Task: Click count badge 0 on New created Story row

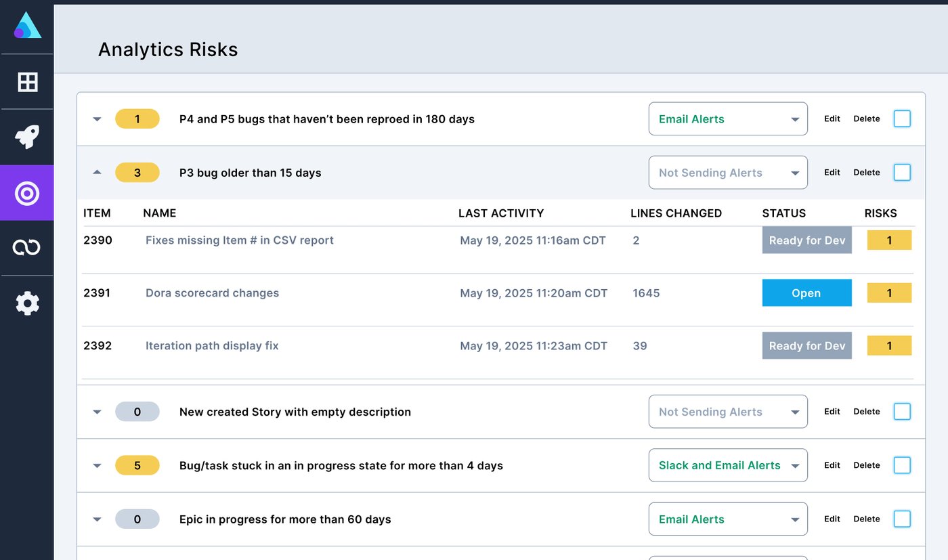Action: (x=137, y=412)
